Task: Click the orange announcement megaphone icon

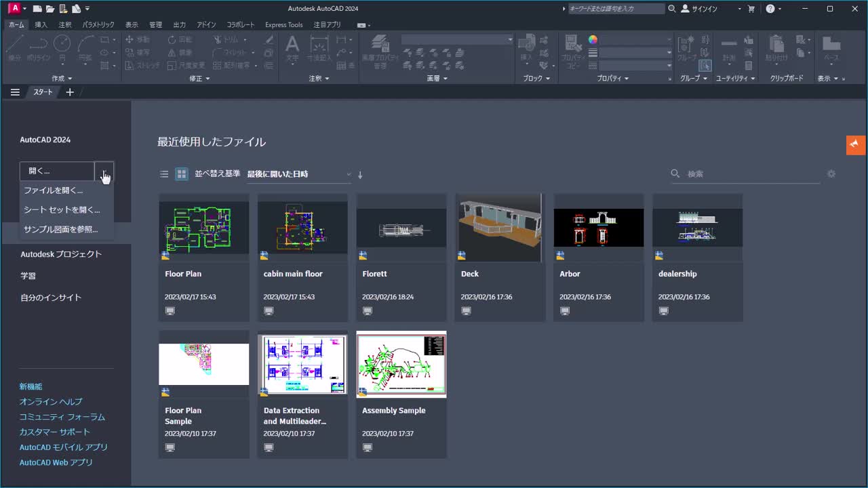Action: (x=855, y=144)
